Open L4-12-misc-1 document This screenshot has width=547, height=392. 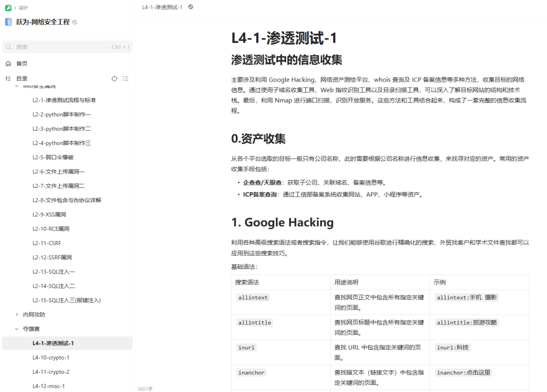coord(49,386)
